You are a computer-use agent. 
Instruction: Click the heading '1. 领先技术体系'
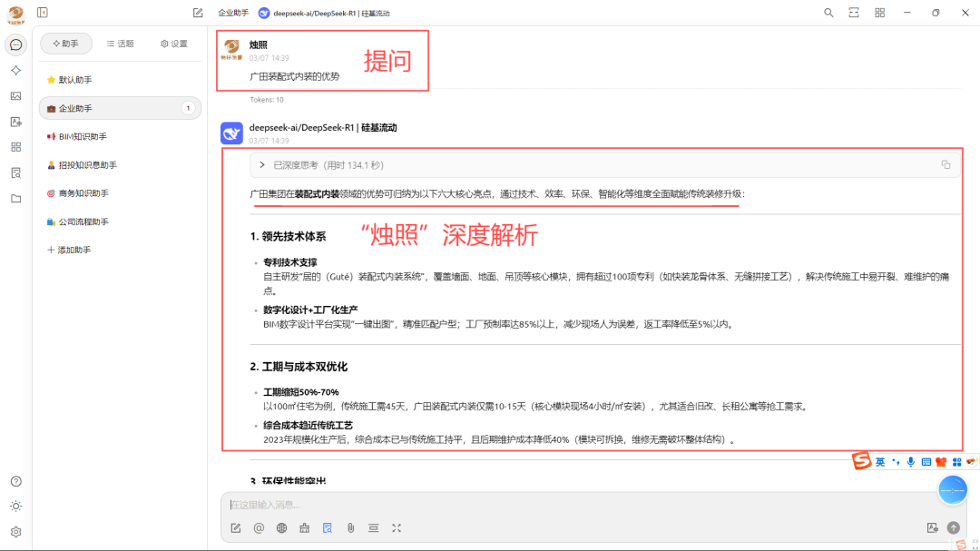(x=289, y=236)
